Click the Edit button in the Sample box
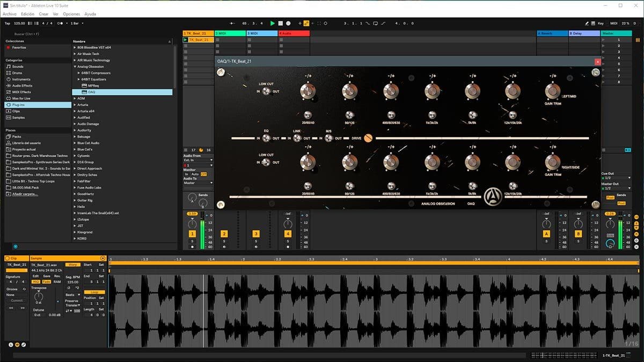The height and width of the screenshot is (362, 644). point(35,276)
